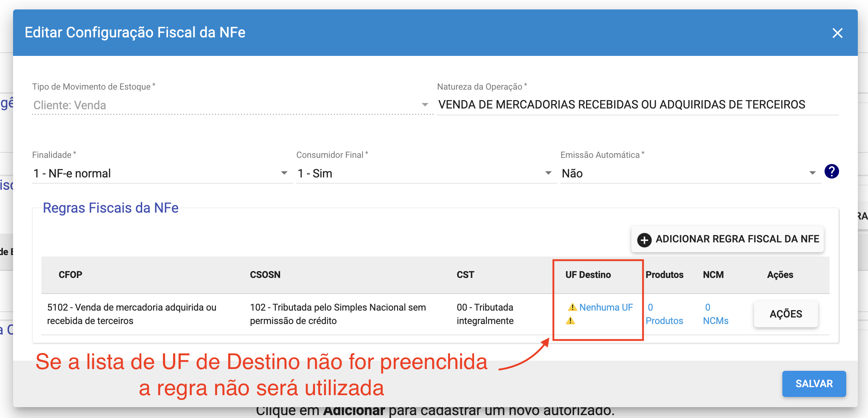Image resolution: width=868 pixels, height=418 pixels.
Task: Expand the Finalidade dropdown
Action: click(162, 173)
